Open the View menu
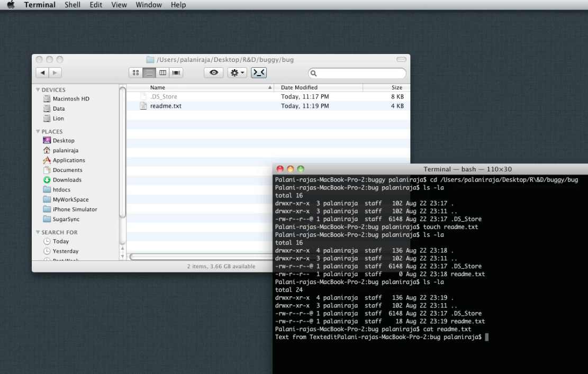 [x=119, y=5]
